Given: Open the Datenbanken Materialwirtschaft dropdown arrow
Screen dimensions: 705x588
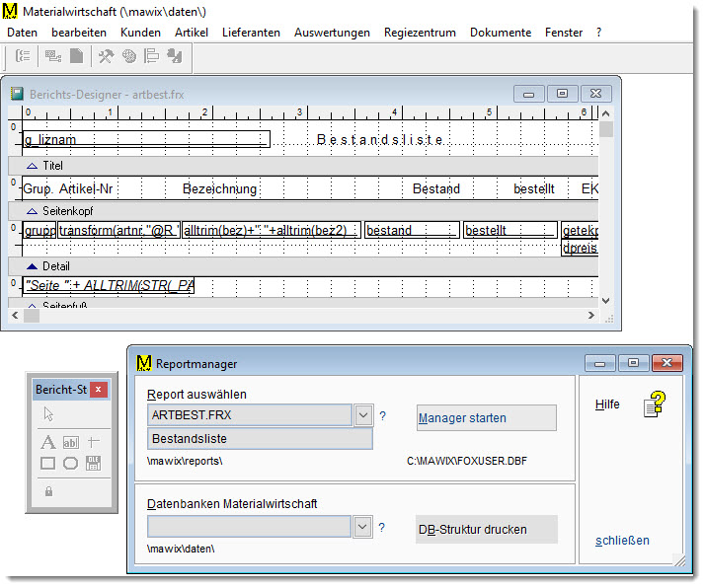Looking at the screenshot, I should [363, 528].
